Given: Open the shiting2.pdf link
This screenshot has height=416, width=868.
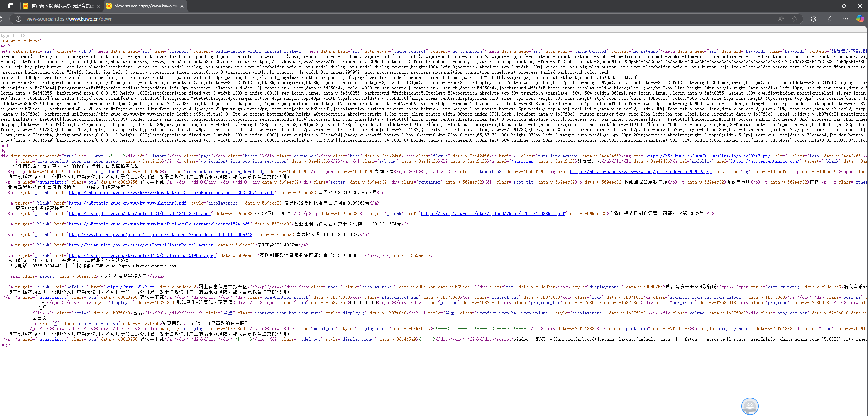Looking at the screenshot, I should pos(127,203).
